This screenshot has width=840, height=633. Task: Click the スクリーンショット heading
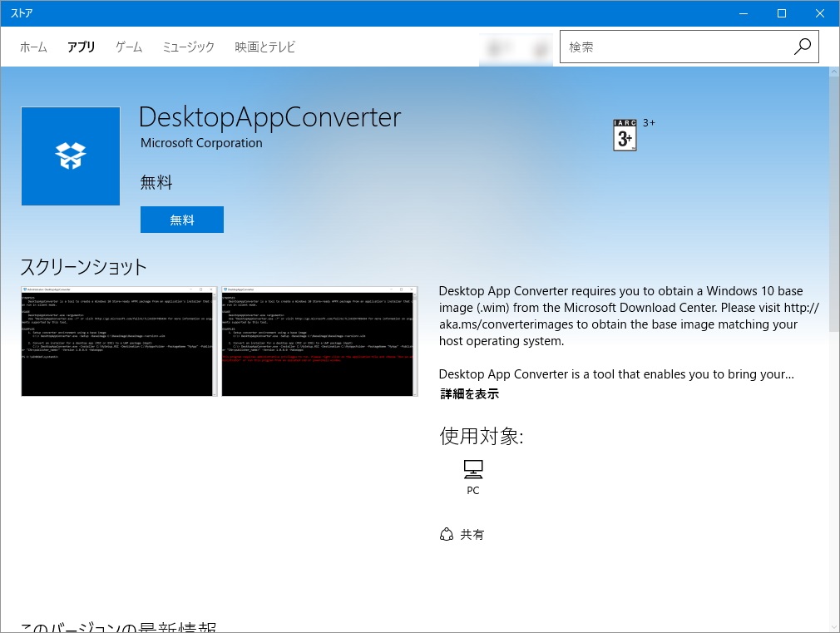pyautogui.click(x=83, y=267)
